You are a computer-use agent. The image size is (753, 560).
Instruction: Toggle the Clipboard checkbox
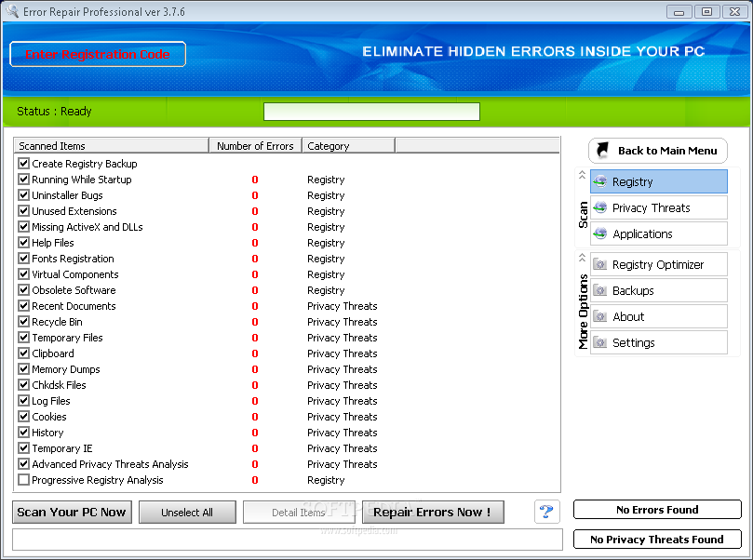[23, 353]
